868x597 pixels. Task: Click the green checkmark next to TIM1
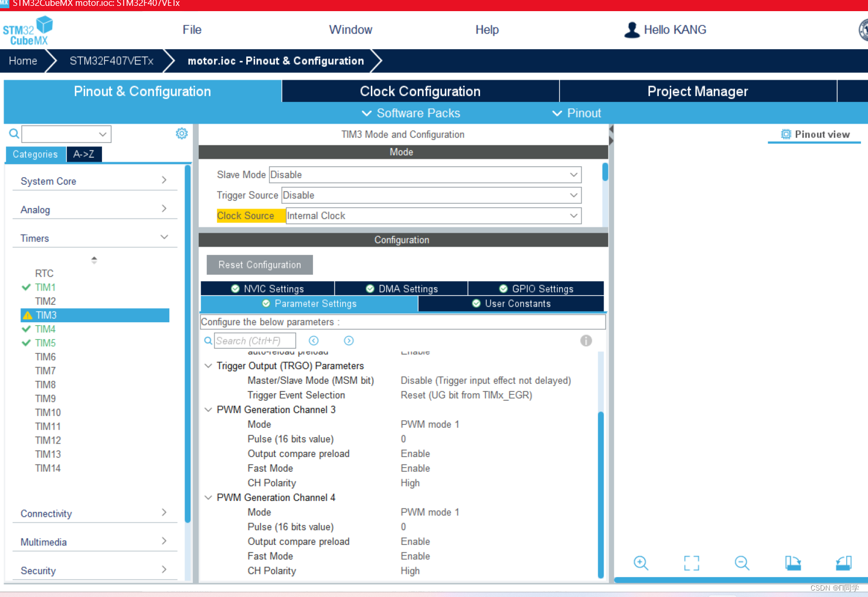(x=26, y=287)
